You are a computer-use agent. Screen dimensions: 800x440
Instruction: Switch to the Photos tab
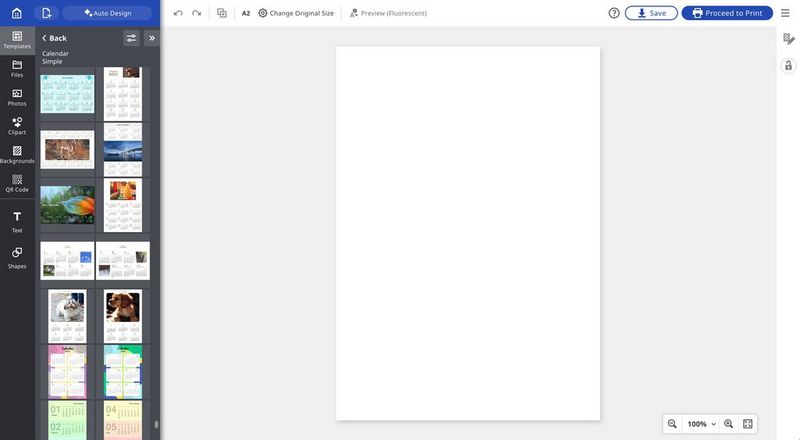point(17,97)
